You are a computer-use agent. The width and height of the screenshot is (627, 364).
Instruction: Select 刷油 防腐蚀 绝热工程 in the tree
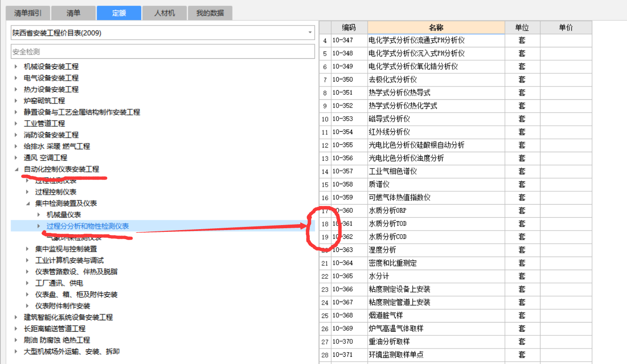point(57,340)
